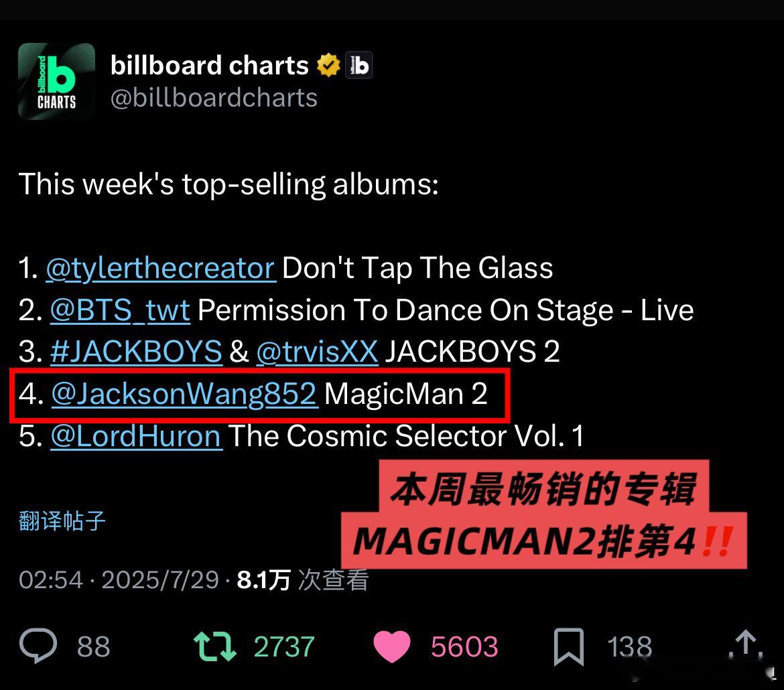Click the 2737 repost count
This screenshot has height=690, width=784.
(284, 647)
